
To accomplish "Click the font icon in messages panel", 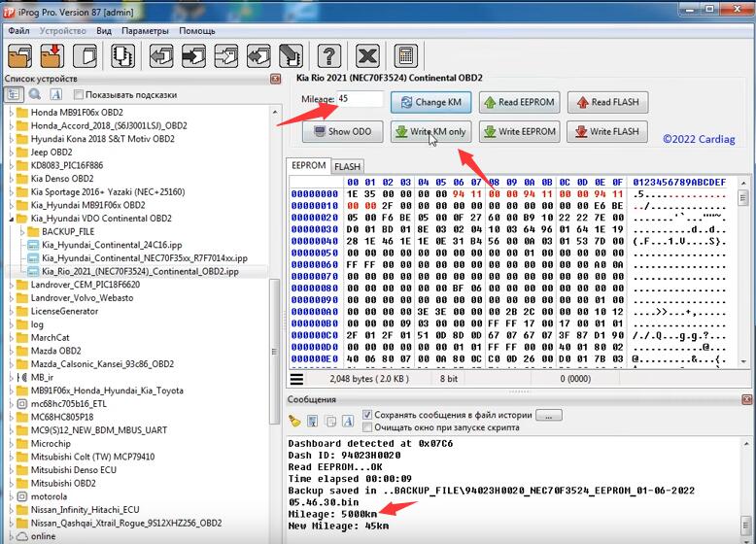I will click(x=348, y=422).
